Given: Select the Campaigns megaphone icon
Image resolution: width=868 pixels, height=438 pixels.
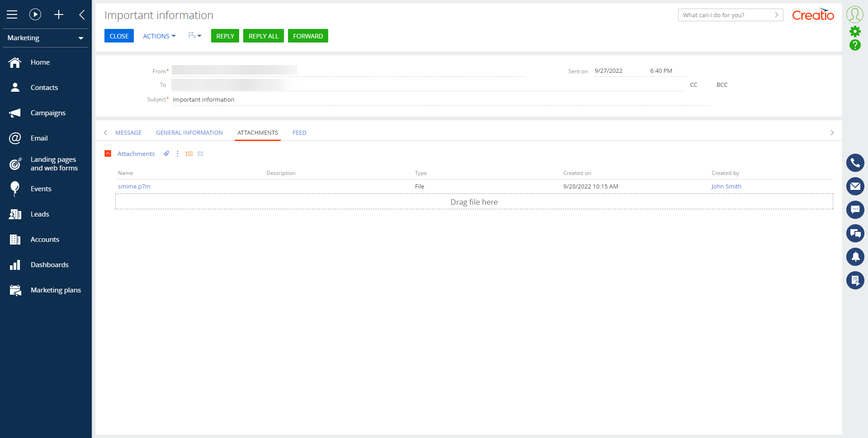Looking at the screenshot, I should pos(15,113).
